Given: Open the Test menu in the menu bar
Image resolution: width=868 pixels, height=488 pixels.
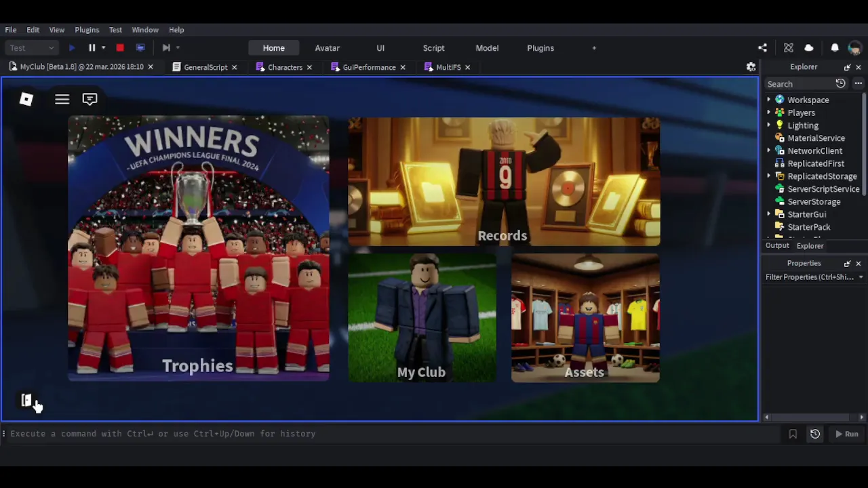Looking at the screenshot, I should (115, 30).
